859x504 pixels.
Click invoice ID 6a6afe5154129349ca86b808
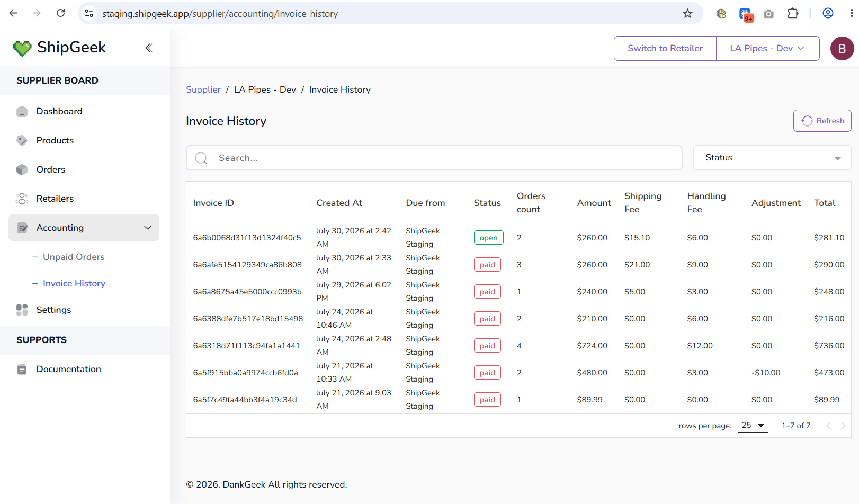tap(247, 265)
